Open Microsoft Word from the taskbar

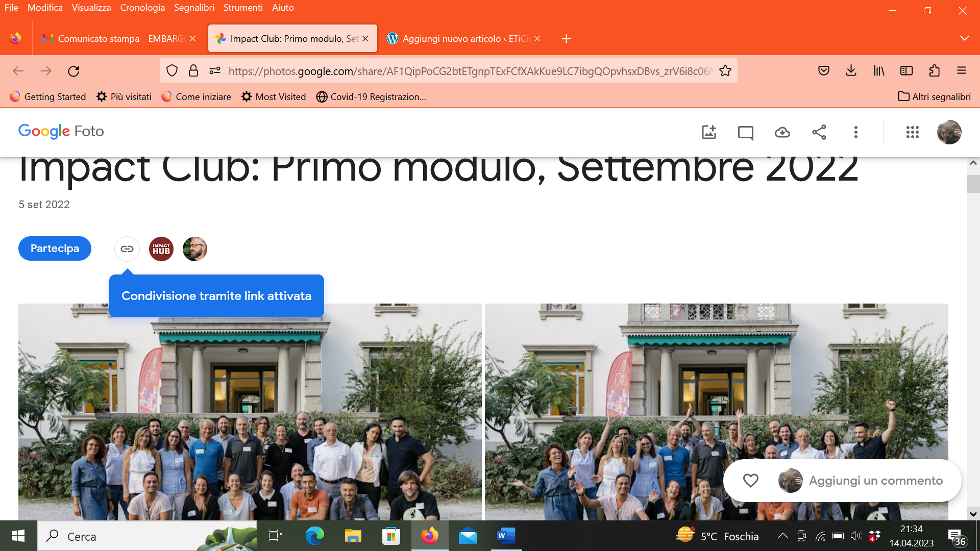tap(506, 536)
